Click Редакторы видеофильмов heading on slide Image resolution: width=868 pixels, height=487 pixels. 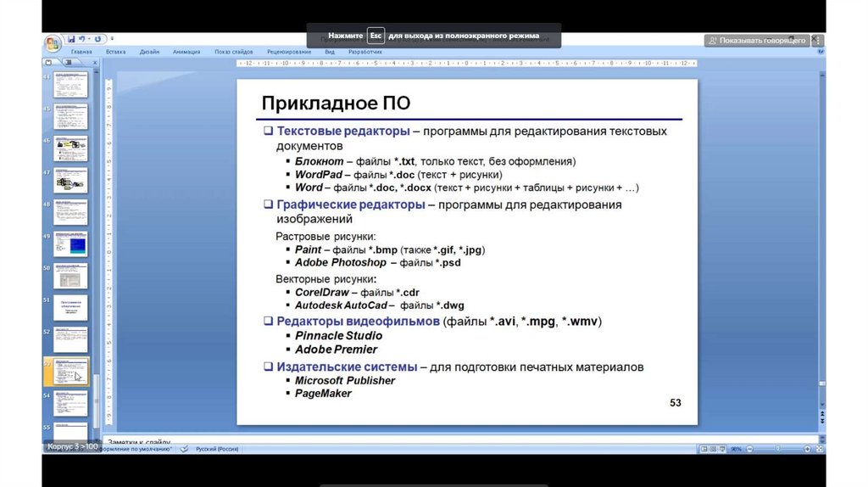tap(359, 322)
